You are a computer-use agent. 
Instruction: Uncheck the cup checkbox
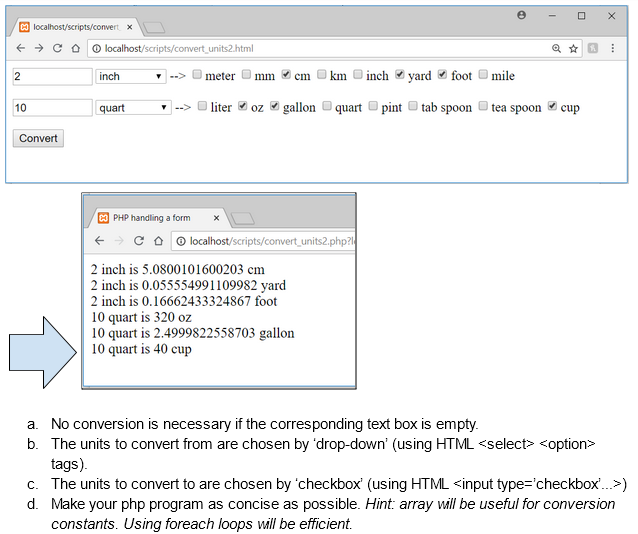coord(552,106)
